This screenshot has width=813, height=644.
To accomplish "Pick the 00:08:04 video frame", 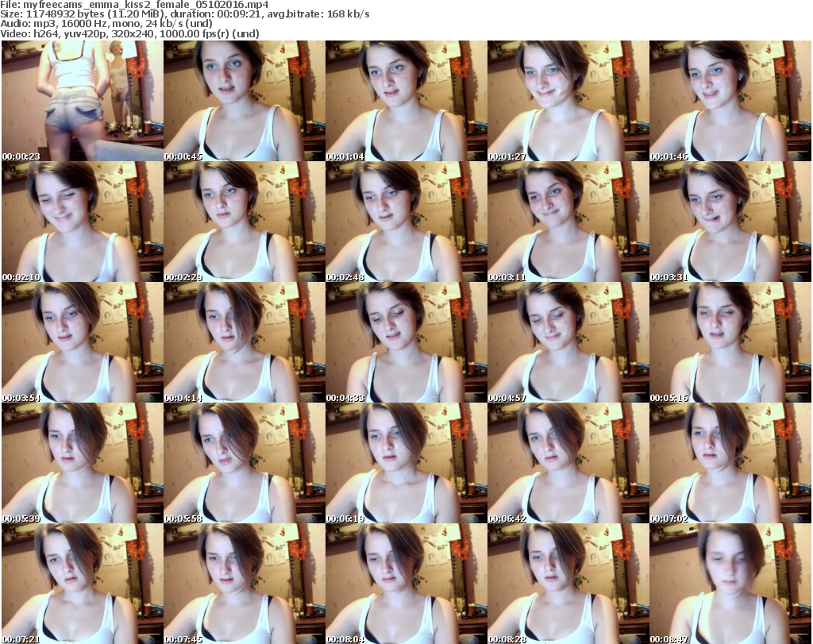I will tap(406, 584).
